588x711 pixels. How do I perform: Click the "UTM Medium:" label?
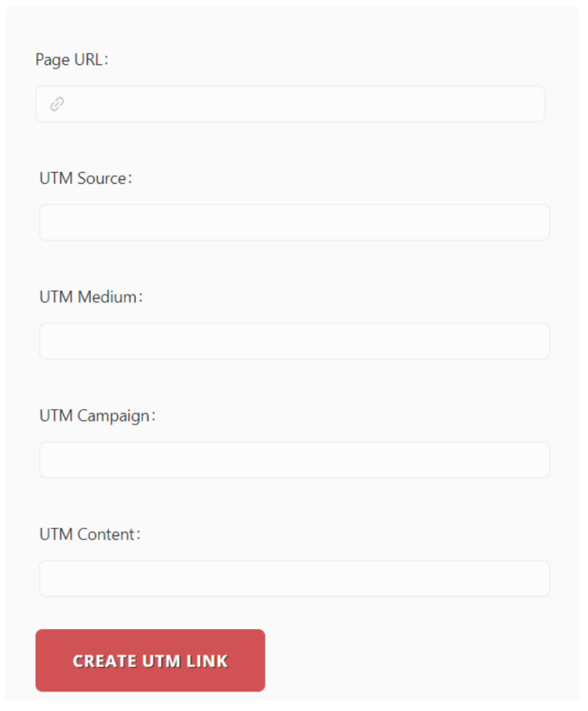91,297
